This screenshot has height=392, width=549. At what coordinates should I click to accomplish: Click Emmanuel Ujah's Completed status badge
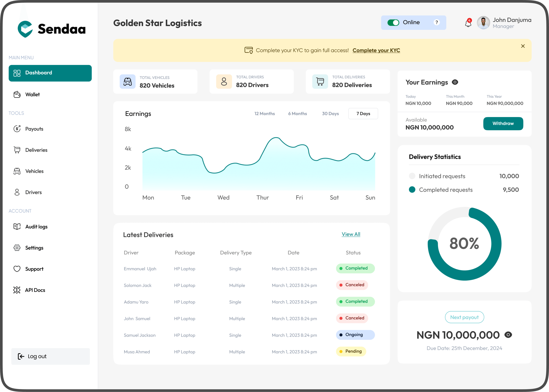[355, 268]
